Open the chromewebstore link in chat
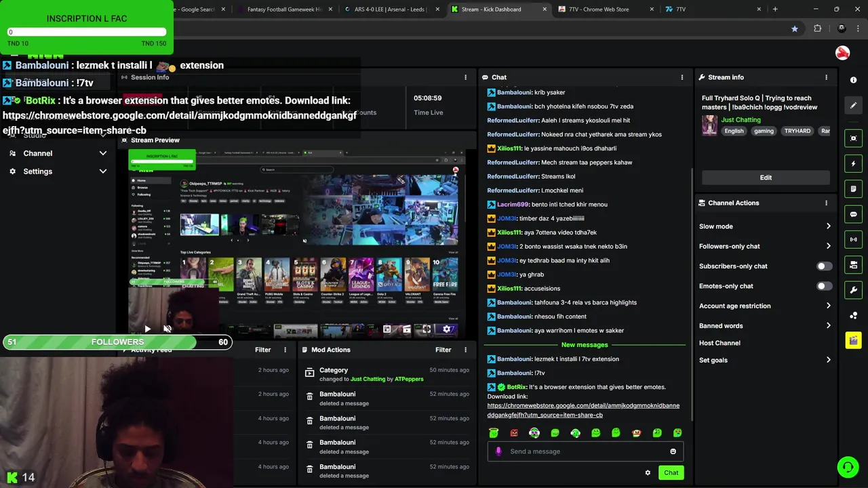Screen dimensions: 868x488 tap(583, 410)
